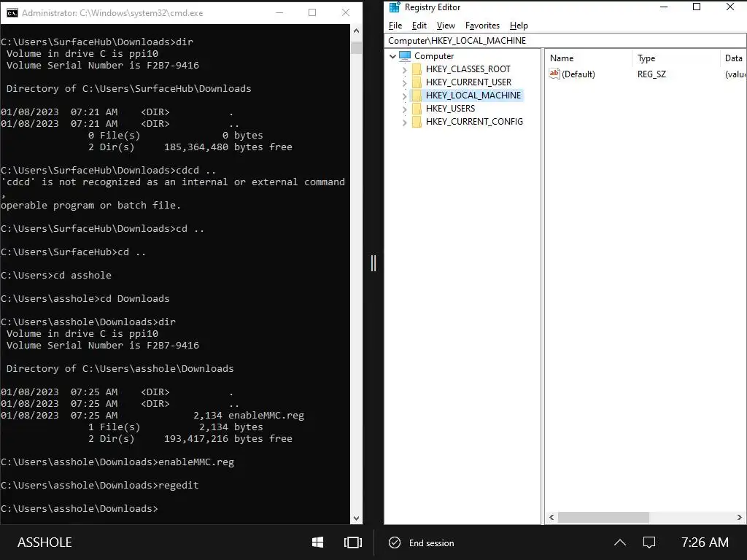Click the cmd window vertical scrollbar thumb
747x560 pixels.
[356, 47]
